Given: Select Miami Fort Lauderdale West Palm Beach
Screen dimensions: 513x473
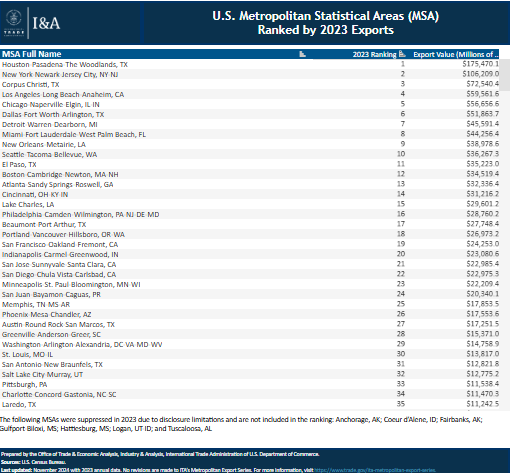Looking at the screenshot, I should 250,134.
